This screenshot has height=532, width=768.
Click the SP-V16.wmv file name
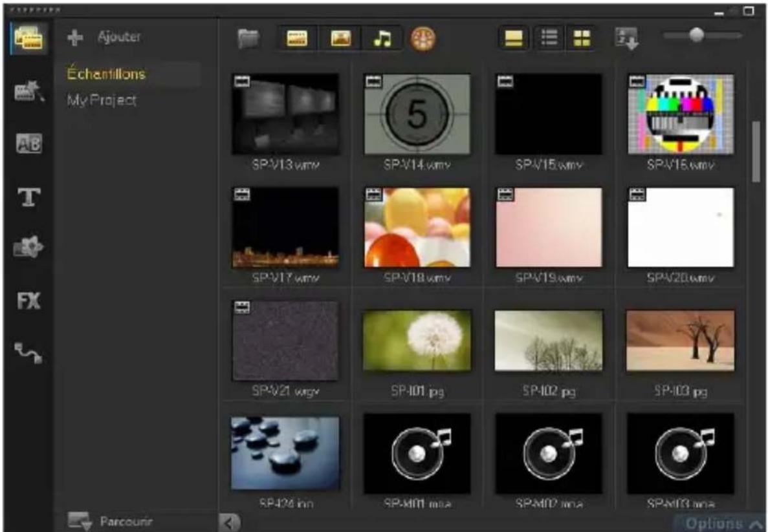click(x=681, y=165)
